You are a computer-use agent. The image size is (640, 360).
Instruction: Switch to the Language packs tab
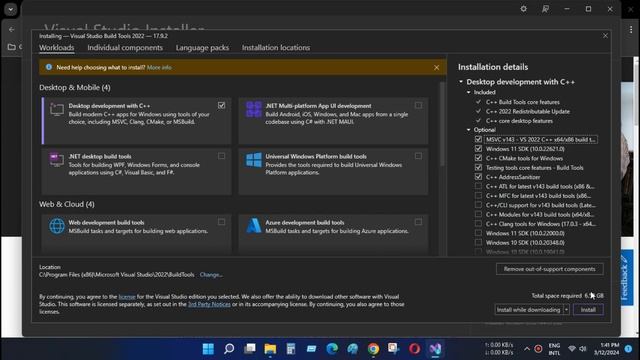[x=202, y=48]
